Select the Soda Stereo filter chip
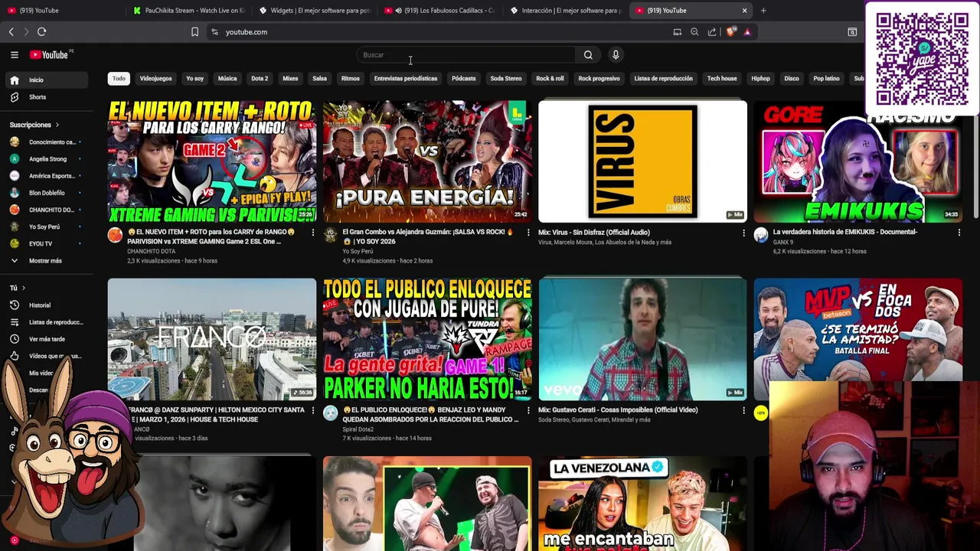This screenshot has height=551, width=980. point(506,79)
